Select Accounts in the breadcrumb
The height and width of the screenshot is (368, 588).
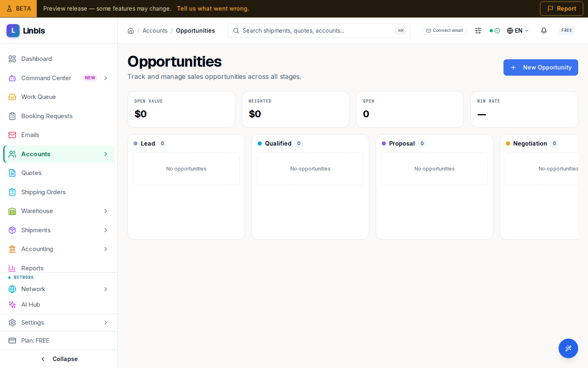click(x=155, y=31)
